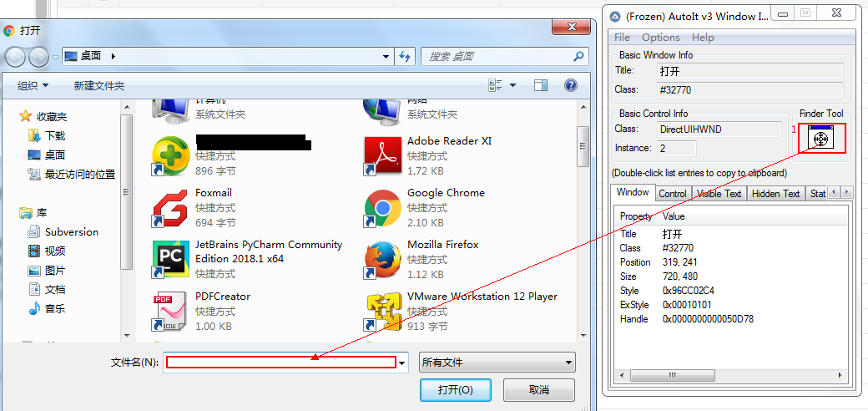Switch to the Visible Text tab
This screenshot has width=868, height=411.
click(719, 194)
